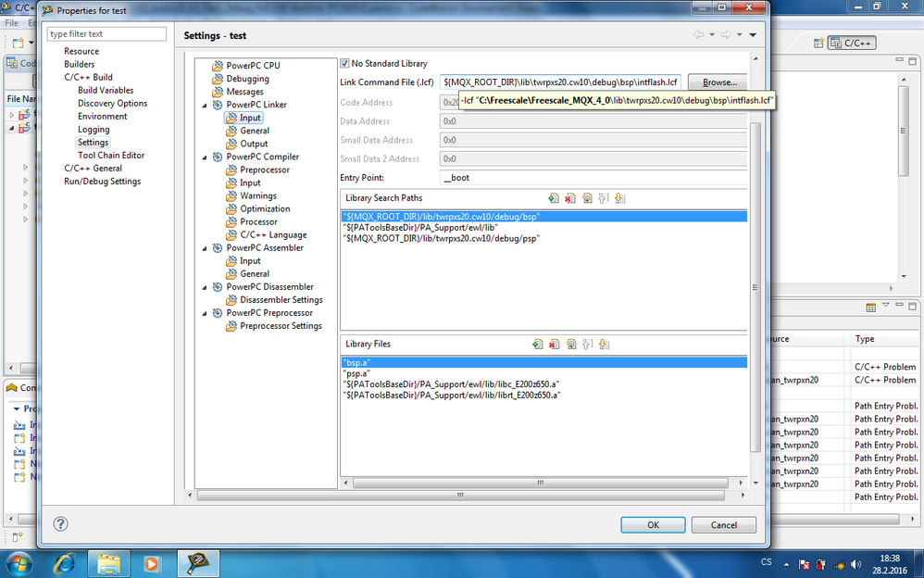
Task: Open Run/Debug Settings page
Action: coord(102,181)
